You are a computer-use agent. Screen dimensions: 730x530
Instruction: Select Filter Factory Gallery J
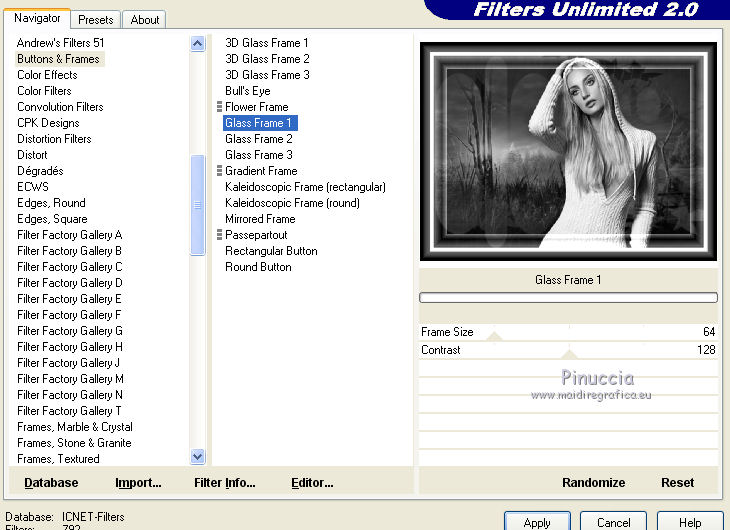pyautogui.click(x=68, y=363)
